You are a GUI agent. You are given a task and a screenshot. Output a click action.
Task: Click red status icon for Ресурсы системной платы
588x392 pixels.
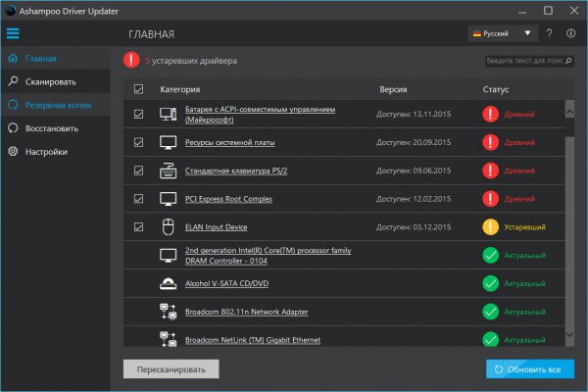(x=491, y=142)
